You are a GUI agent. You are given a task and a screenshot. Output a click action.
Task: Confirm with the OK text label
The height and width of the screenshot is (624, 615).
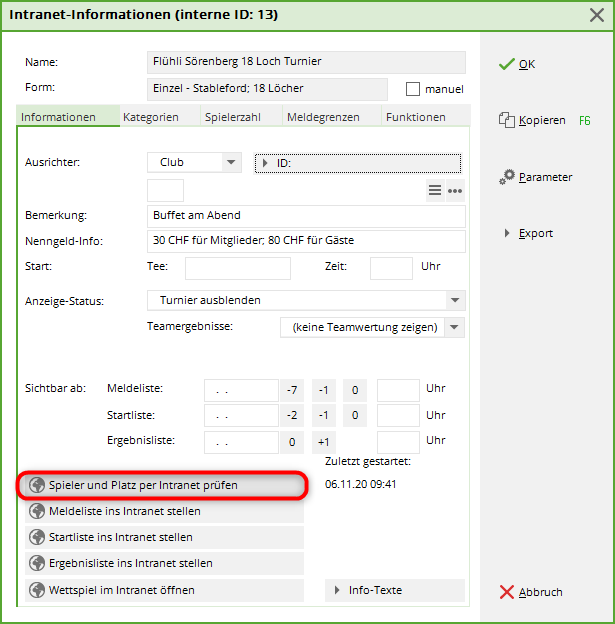tap(527, 64)
